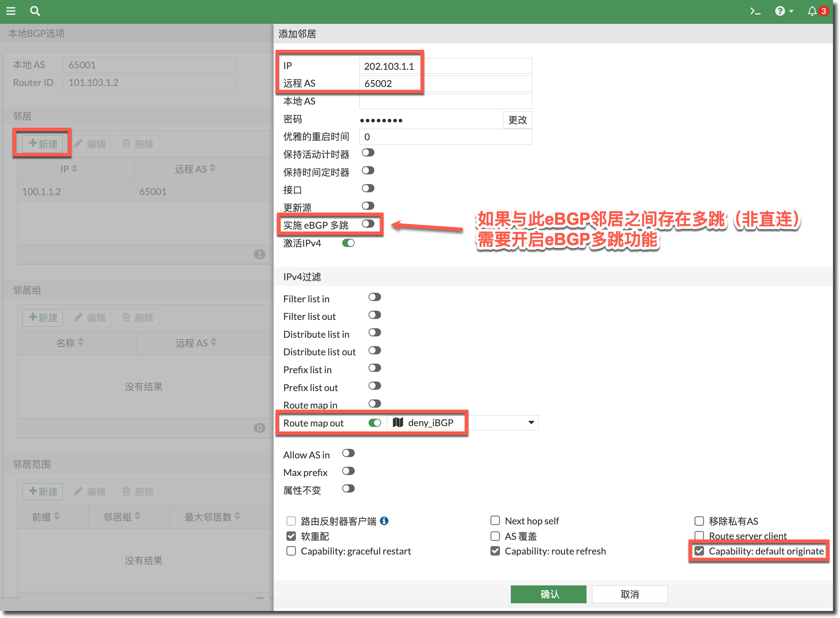The image size is (840, 618).
Task: Open the CLI console icon
Action: tap(755, 11)
